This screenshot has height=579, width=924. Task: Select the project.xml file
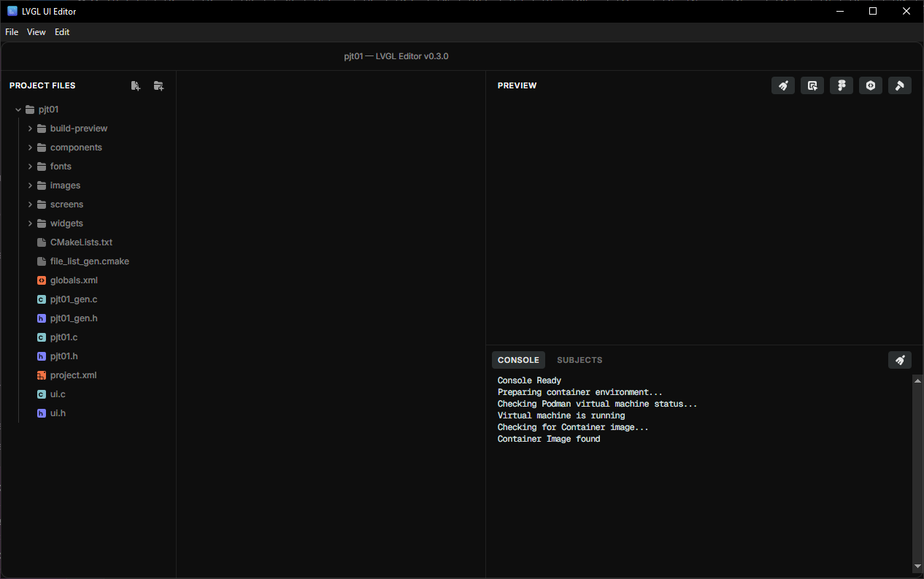coord(73,375)
